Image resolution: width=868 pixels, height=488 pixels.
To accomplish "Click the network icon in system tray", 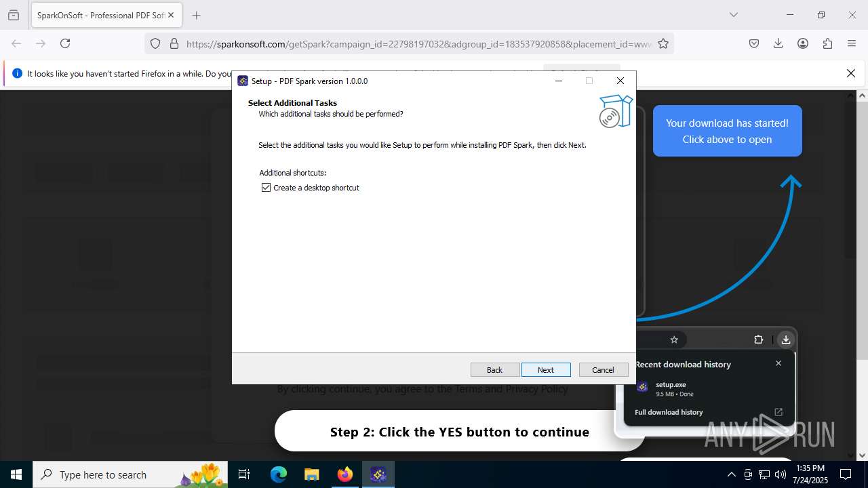I will [764, 474].
